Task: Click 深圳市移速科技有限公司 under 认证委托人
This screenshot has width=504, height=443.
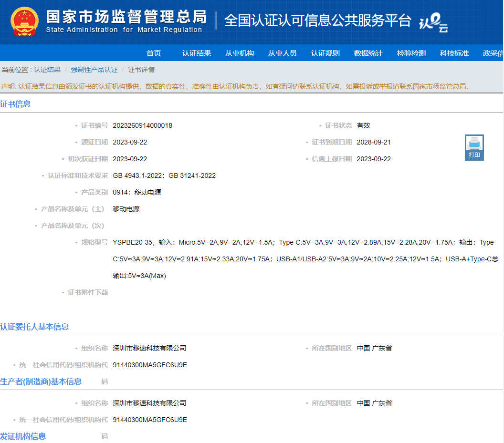Action: pos(149,348)
